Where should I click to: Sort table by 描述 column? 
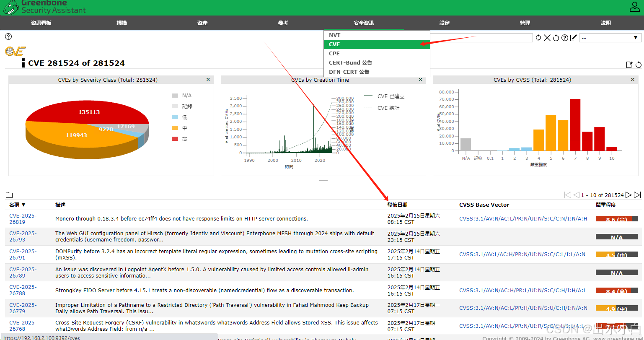60,205
